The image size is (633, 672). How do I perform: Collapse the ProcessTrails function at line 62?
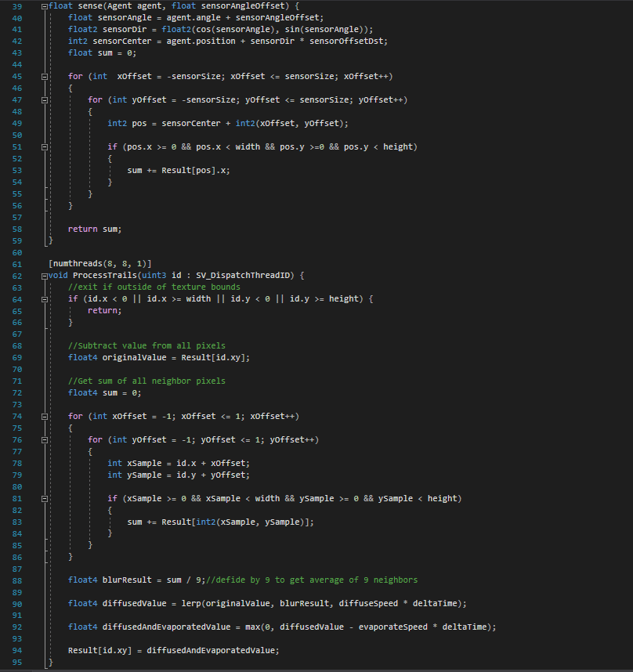pos(44,276)
